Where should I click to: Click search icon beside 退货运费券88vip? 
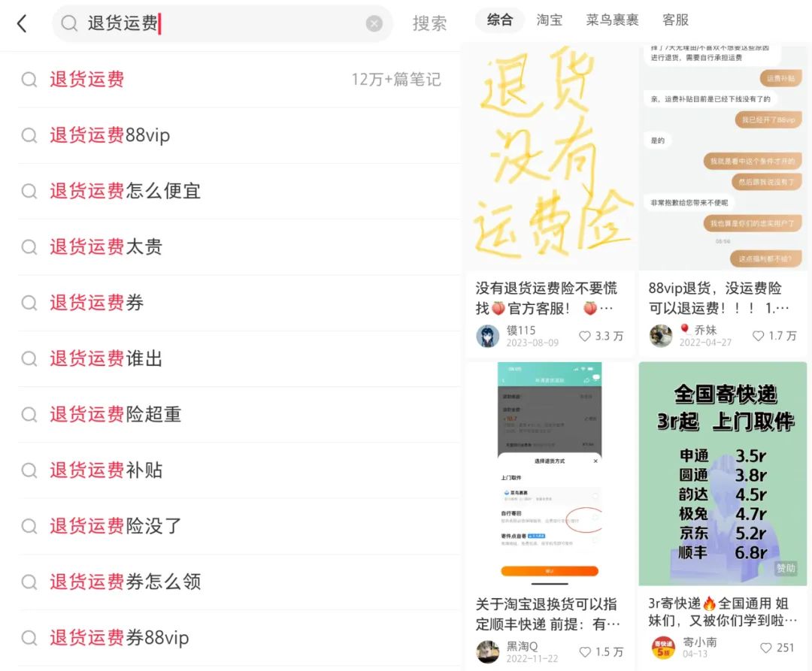click(29, 639)
